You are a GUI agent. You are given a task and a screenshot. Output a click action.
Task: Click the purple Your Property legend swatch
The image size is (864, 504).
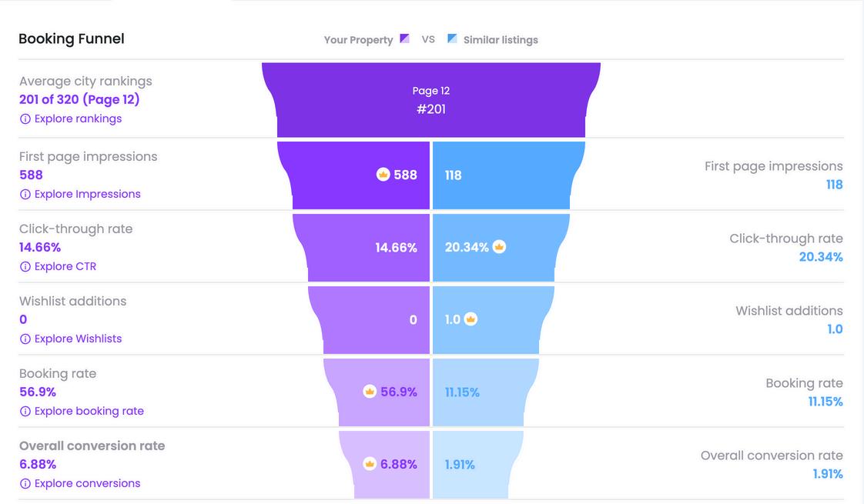click(404, 38)
